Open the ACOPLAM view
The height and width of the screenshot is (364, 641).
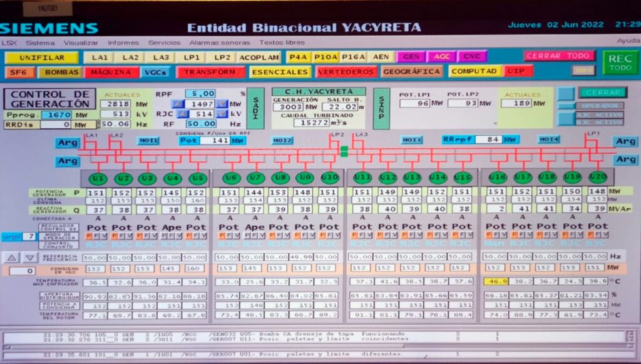coord(259,58)
